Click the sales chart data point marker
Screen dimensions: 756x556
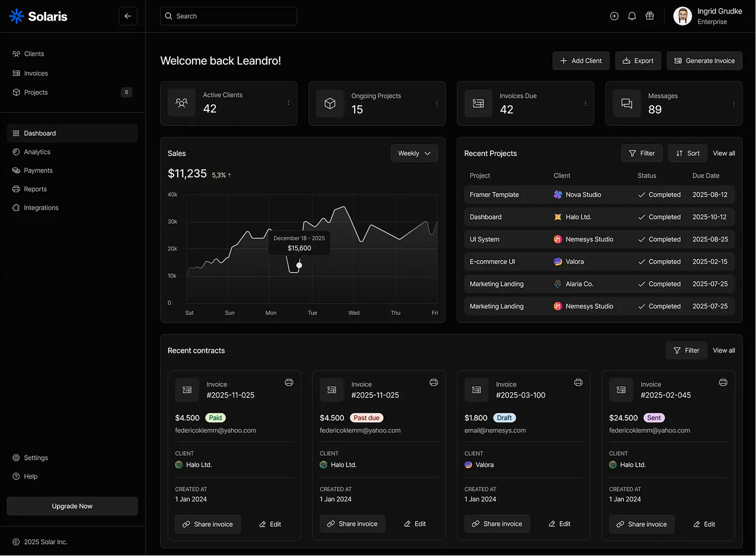299,266
